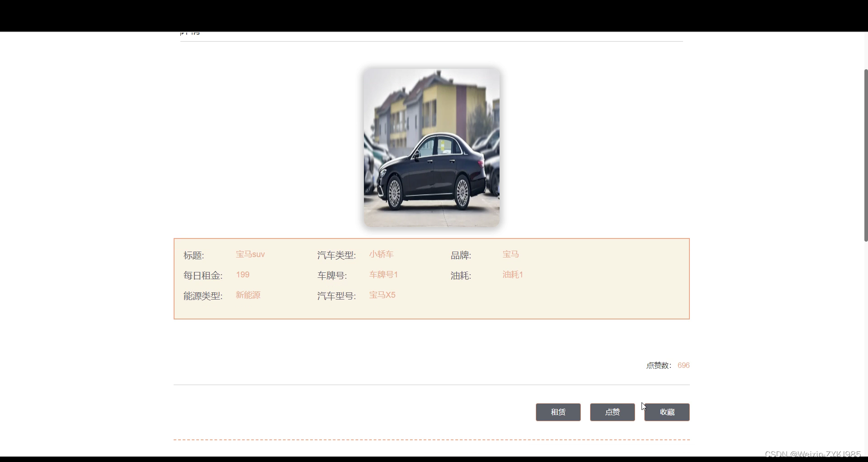The width and height of the screenshot is (868, 462).
Task: Select the brand value 宝马
Action: [x=510, y=254]
